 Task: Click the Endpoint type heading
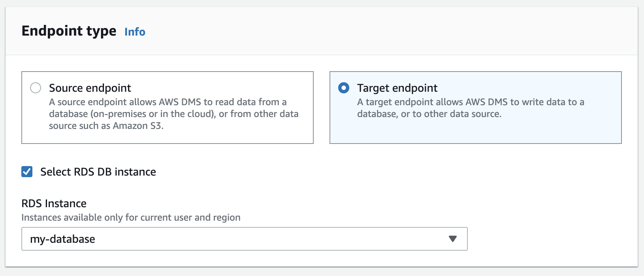tap(69, 31)
